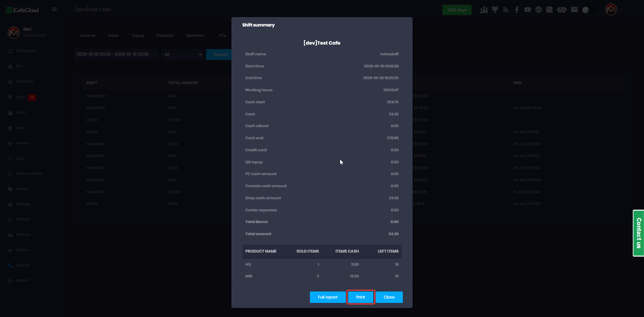Click the leaderboard stars icon
Image resolution: width=644 pixels, height=317 pixels.
coord(484,10)
